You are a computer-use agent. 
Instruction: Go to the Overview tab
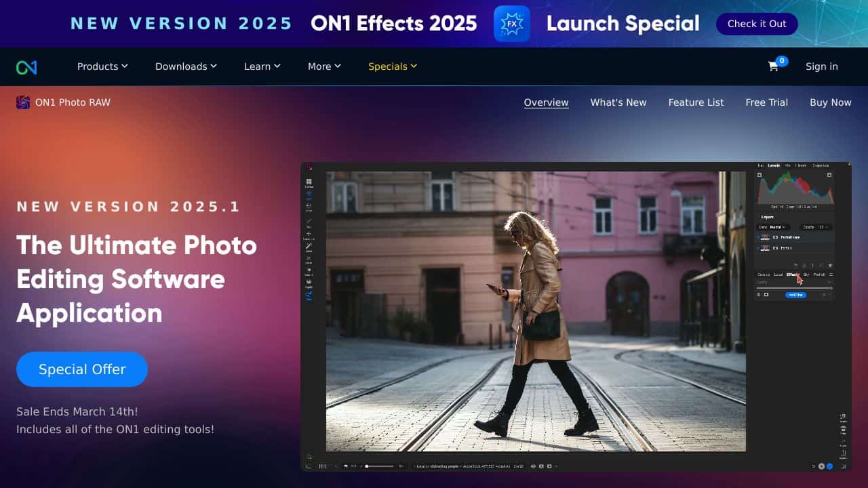[547, 102]
